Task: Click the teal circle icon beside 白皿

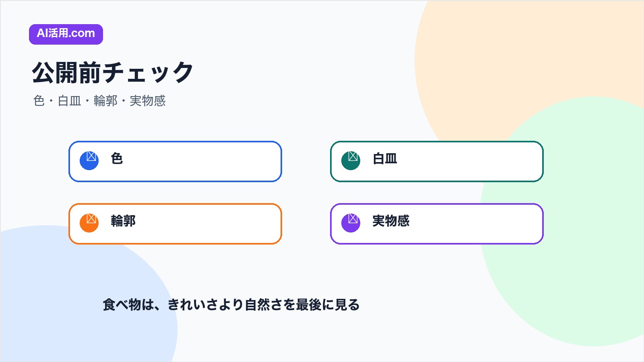Action: tap(351, 160)
